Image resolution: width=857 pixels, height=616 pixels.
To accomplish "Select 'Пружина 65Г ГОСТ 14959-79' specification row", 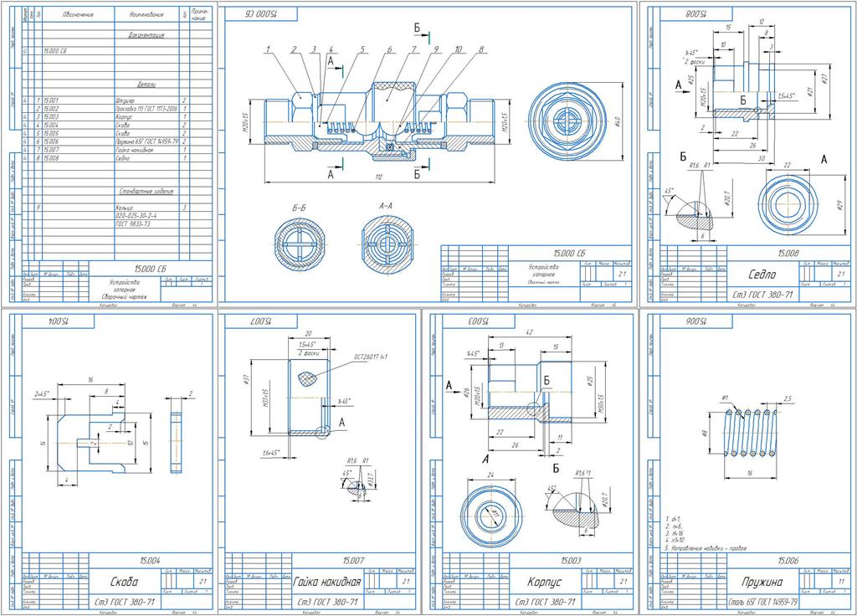I will tap(147, 141).
